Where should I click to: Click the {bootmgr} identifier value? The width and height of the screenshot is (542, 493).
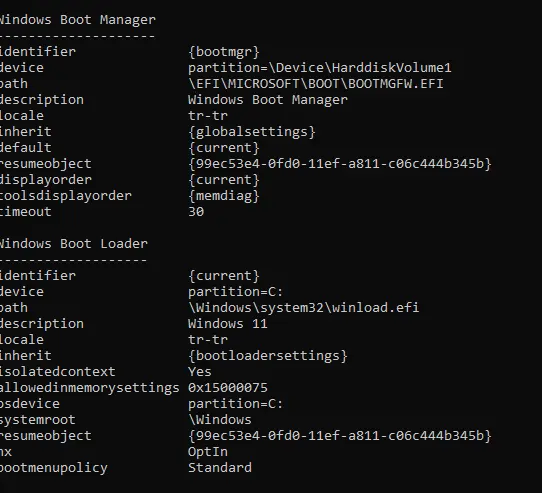[224, 52]
